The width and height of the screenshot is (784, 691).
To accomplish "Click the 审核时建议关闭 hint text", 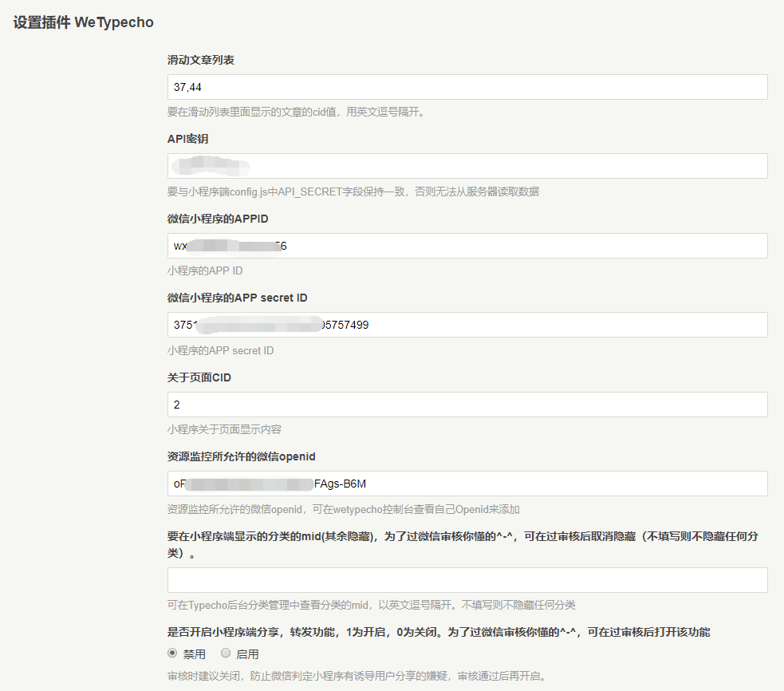I will pyautogui.click(x=357, y=676).
